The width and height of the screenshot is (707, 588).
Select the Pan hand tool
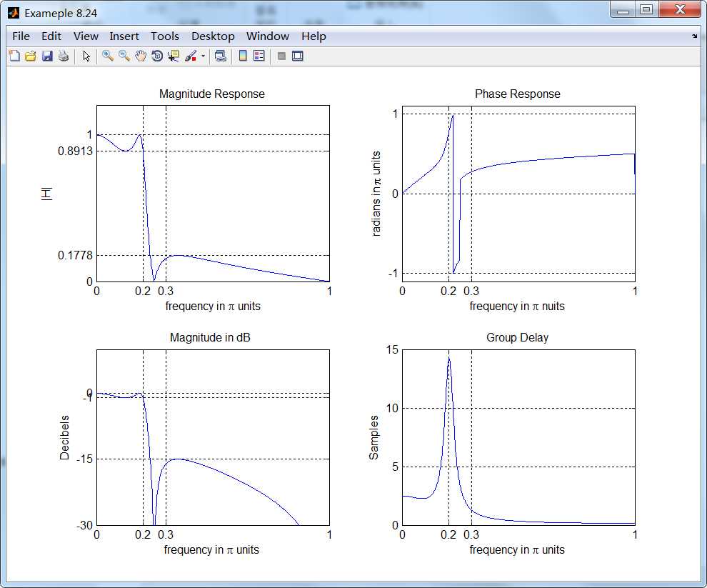141,56
